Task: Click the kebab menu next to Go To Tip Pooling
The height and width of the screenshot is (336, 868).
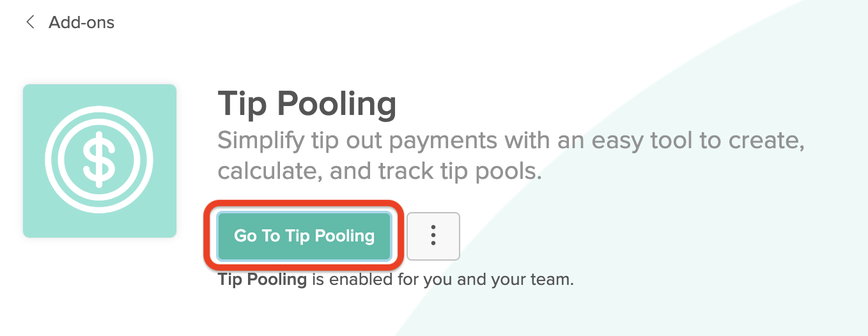Action: click(433, 236)
